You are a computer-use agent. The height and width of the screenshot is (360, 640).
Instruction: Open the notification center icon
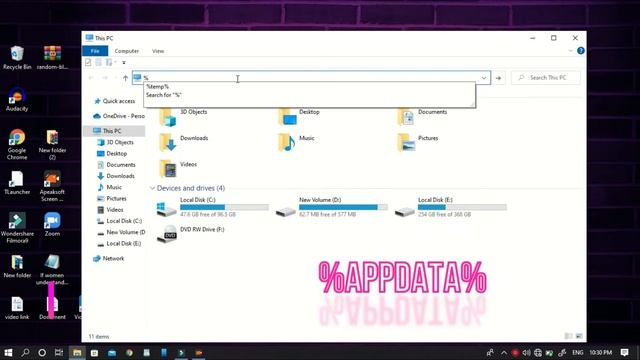point(624,352)
